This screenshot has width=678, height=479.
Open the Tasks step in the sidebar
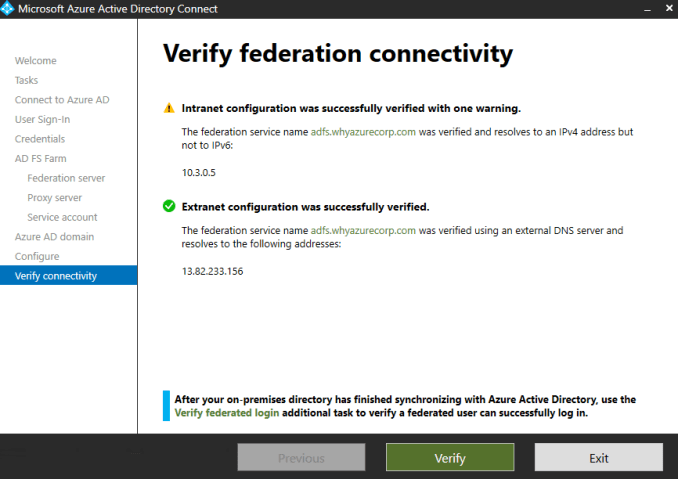26,80
